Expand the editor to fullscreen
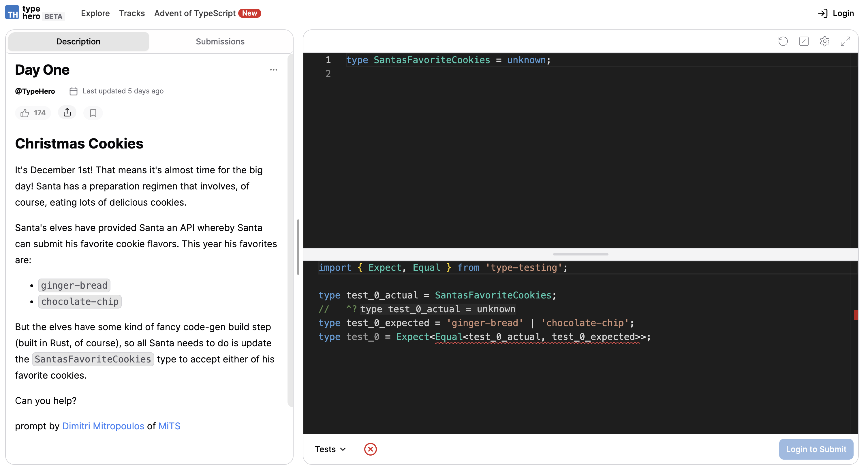 coord(845,41)
